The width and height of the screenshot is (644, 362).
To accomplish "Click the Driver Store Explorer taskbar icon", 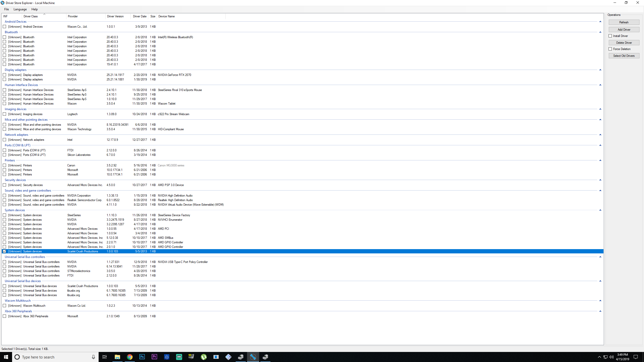I will (x=253, y=357).
